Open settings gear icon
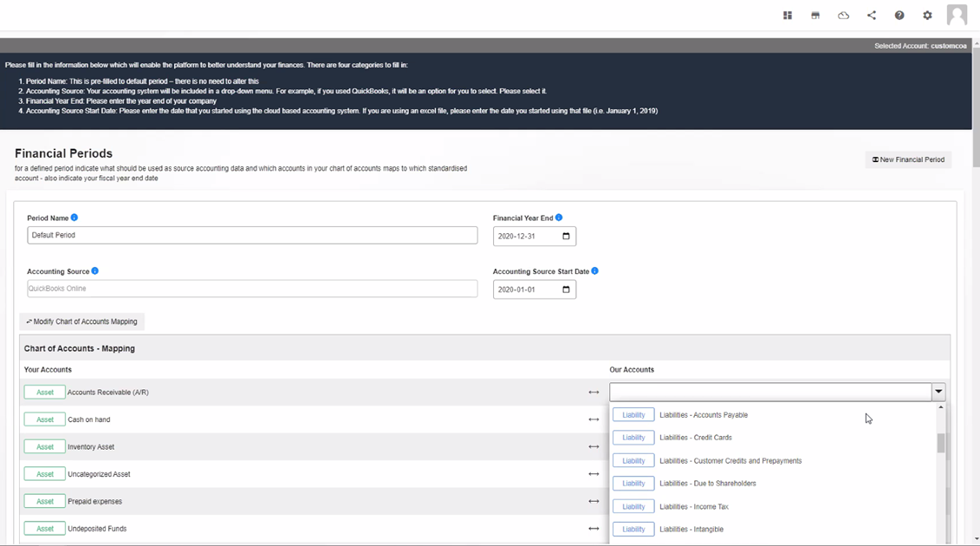The image size is (980, 546). [927, 16]
